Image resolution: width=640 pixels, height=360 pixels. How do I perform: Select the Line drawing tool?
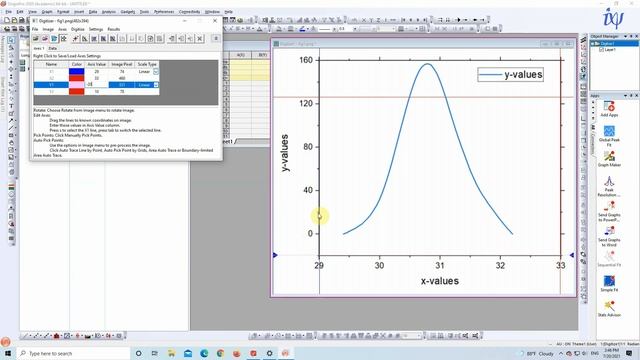[11, 128]
